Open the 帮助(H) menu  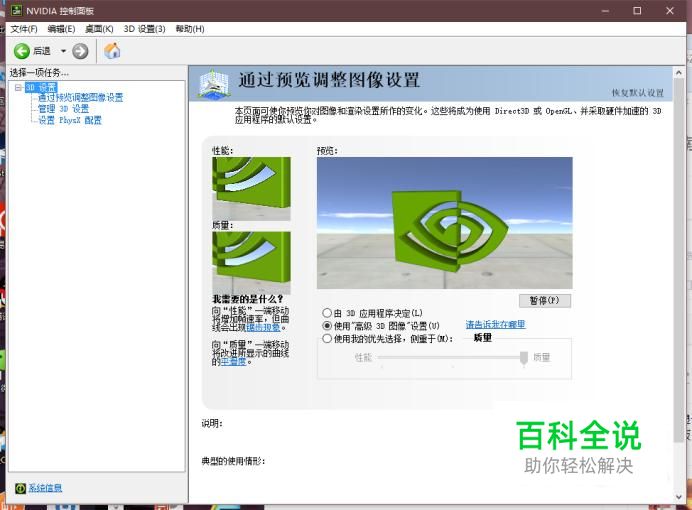(x=190, y=29)
